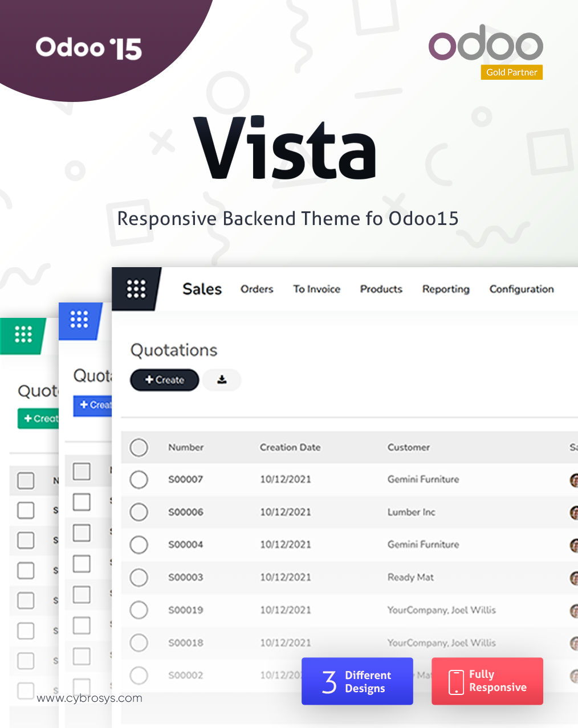Image resolution: width=578 pixels, height=728 pixels.
Task: Toggle the select-all circle in table header
Action: (x=139, y=448)
